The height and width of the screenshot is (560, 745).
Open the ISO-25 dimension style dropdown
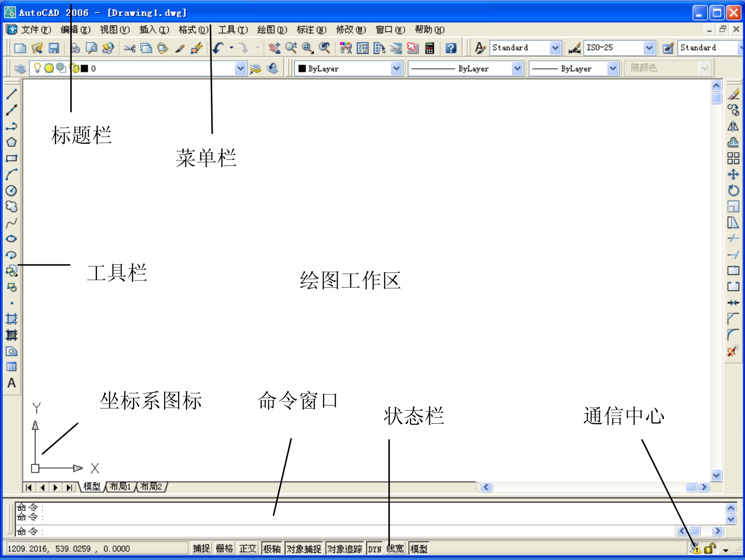pyautogui.click(x=649, y=48)
